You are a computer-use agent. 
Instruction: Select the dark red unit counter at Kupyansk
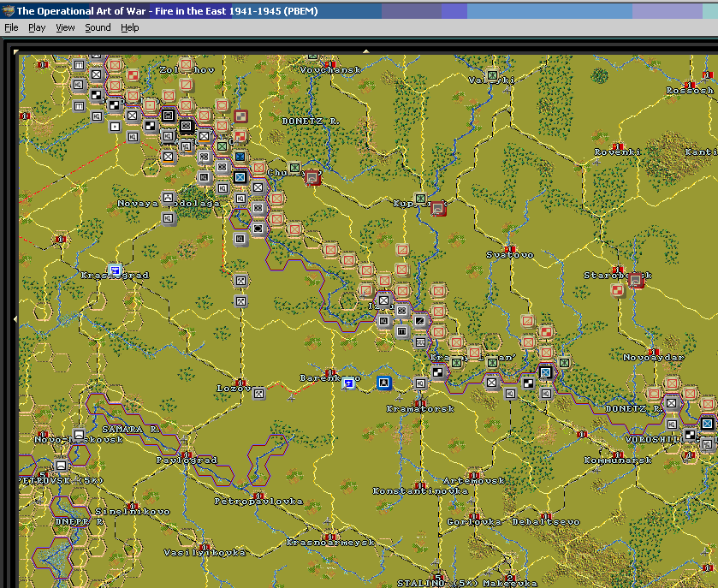pos(438,208)
